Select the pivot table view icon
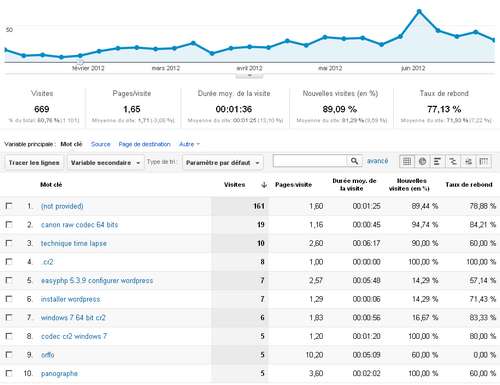The width and height of the screenshot is (500, 385). pyautogui.click(x=484, y=161)
